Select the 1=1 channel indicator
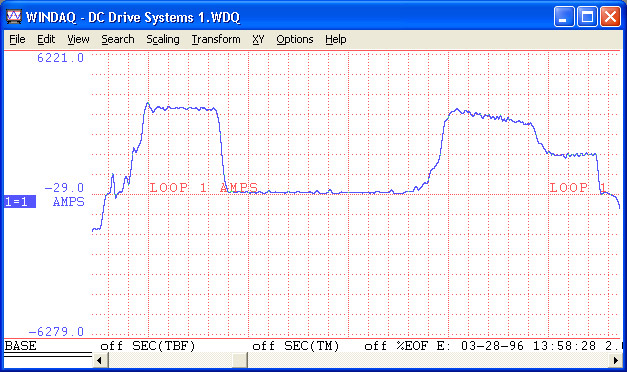627x372 pixels. point(20,202)
